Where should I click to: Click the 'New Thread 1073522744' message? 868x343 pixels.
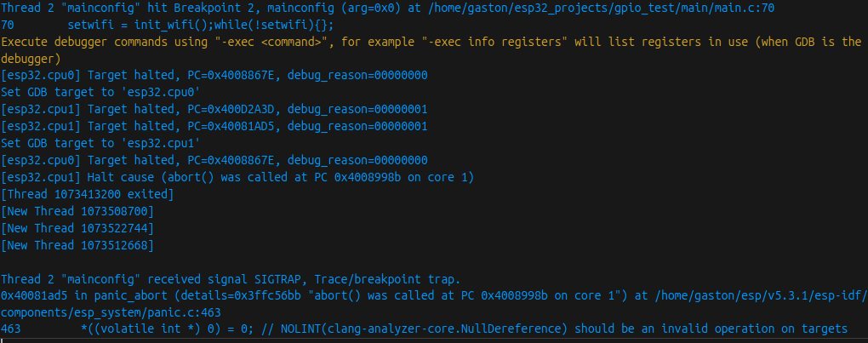click(77, 228)
